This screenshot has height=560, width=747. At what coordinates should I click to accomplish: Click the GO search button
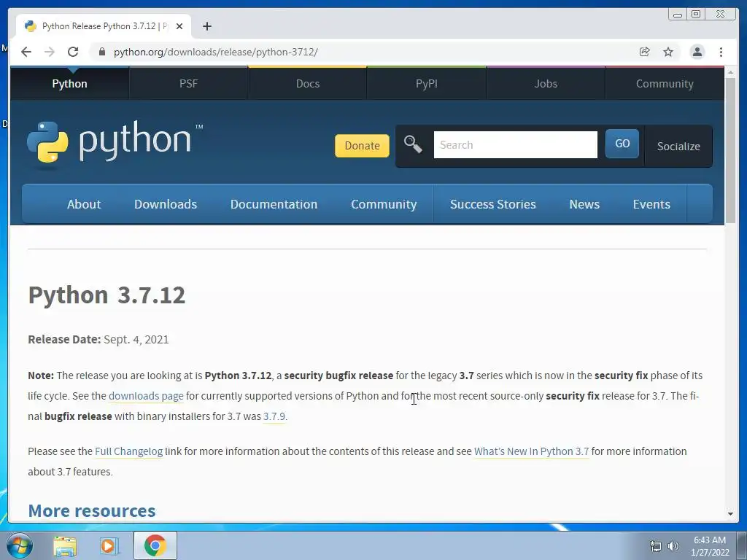(x=622, y=144)
